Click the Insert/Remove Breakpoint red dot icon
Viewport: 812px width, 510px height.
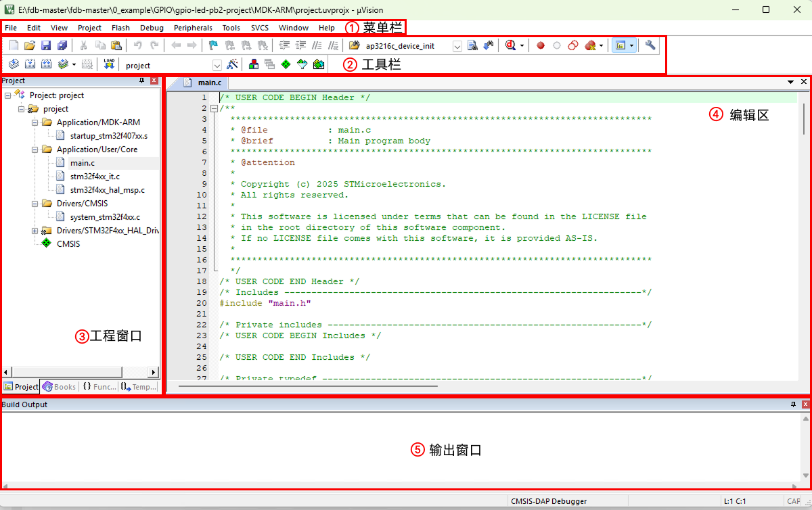(x=541, y=45)
